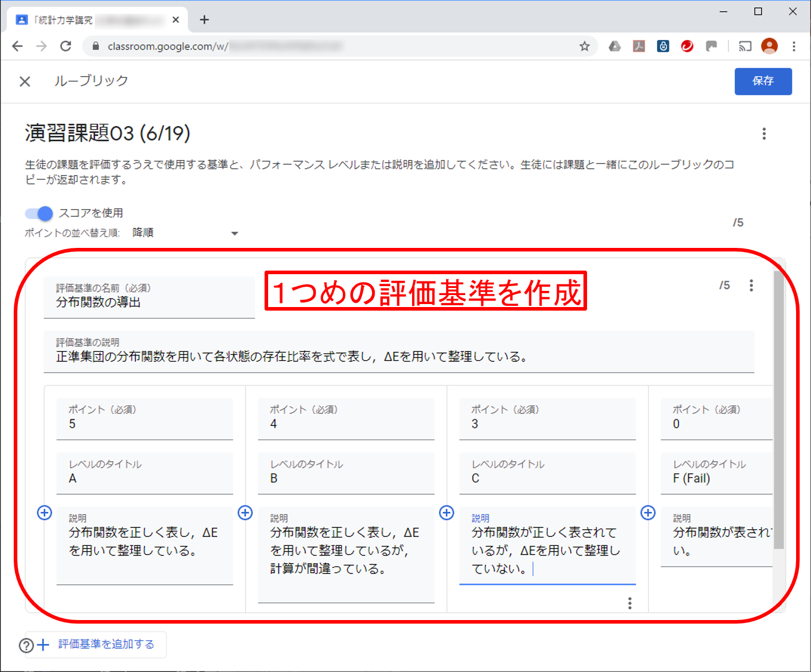Click level title field F (Fail)
The image size is (811, 672).
717,473
